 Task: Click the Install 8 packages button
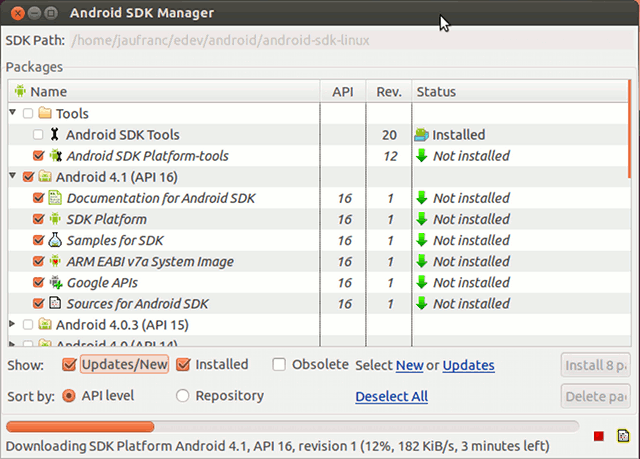[x=595, y=365]
